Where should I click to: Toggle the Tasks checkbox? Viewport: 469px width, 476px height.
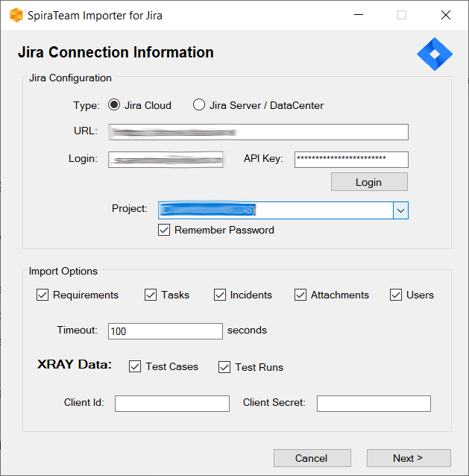pyautogui.click(x=151, y=295)
